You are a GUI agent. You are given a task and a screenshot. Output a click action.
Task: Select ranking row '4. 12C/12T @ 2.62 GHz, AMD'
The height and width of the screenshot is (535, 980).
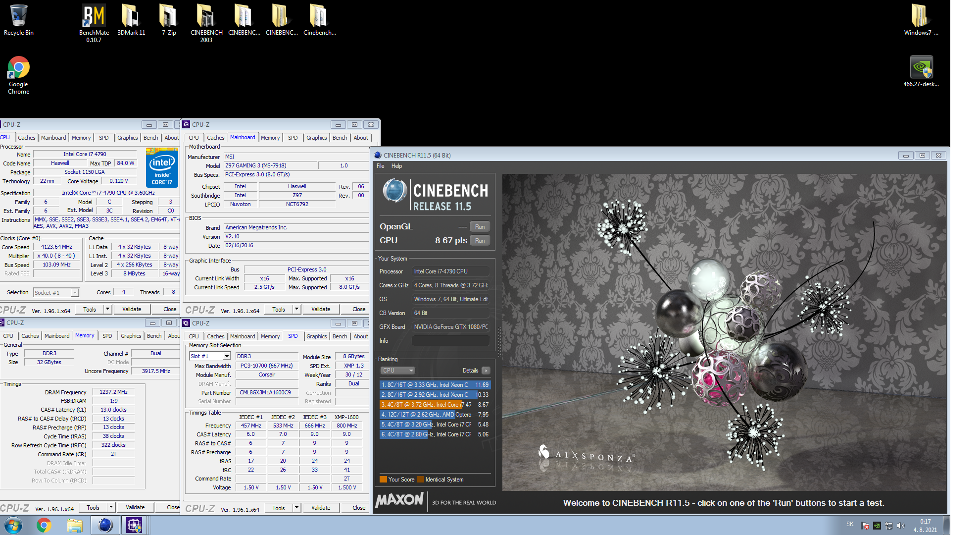(x=435, y=415)
